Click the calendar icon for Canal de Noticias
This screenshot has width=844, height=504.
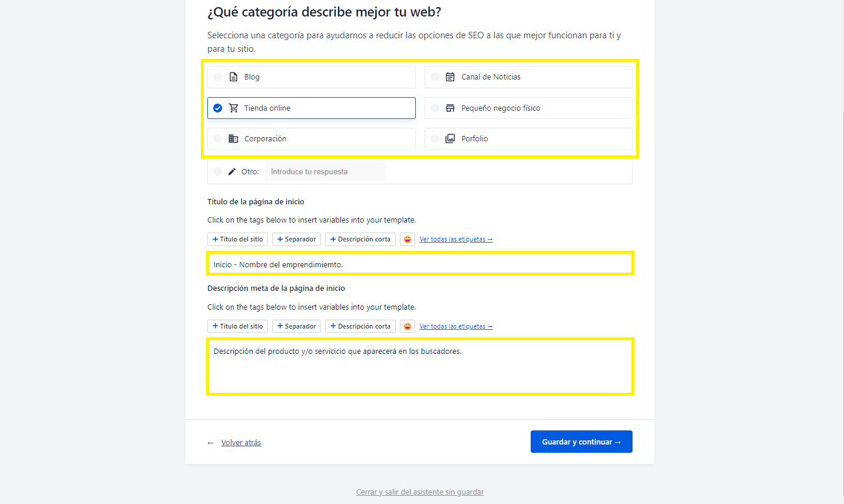[450, 77]
